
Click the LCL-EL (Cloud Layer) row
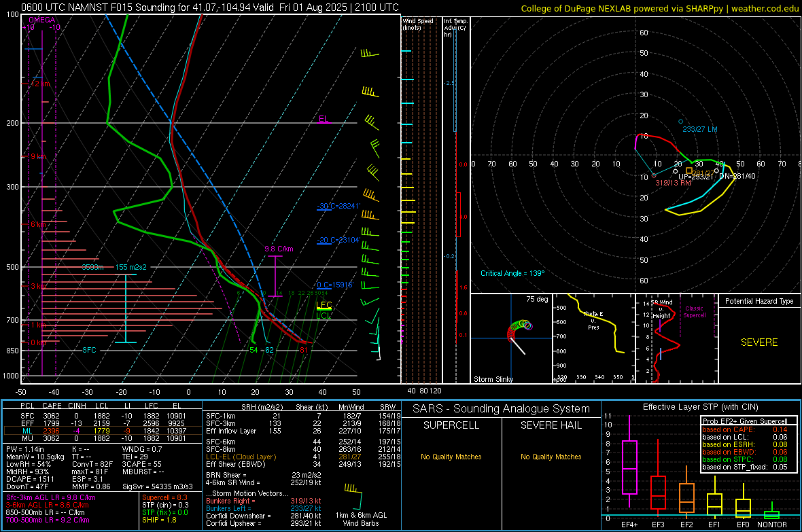coord(303,457)
